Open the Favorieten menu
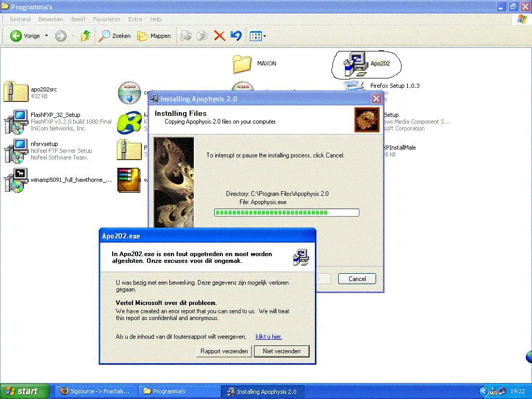This screenshot has height=399, width=532. tap(107, 19)
